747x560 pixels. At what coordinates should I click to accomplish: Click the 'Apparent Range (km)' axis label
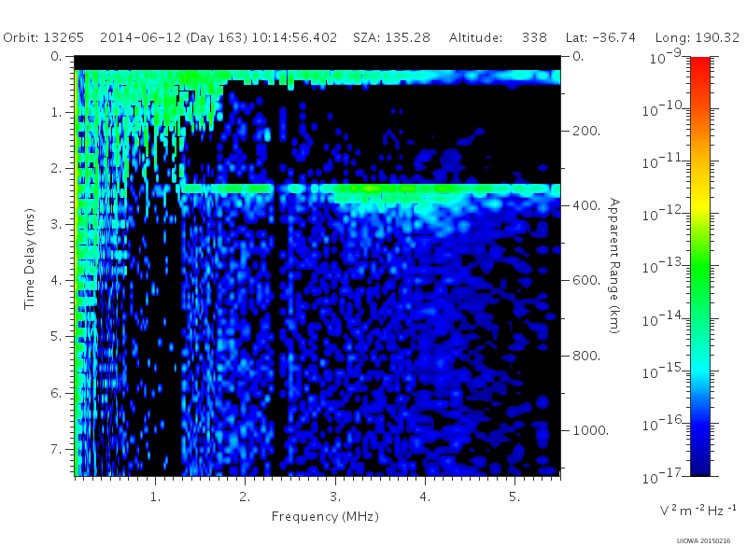614,266
